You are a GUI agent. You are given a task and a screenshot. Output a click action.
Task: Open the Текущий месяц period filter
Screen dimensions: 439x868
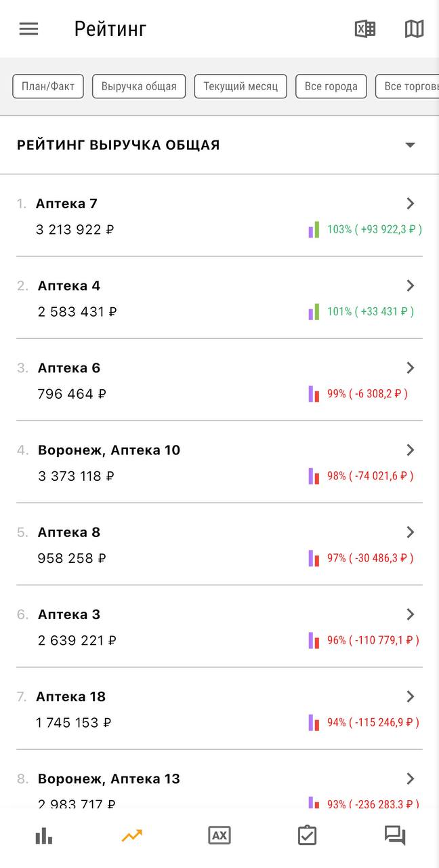tap(241, 86)
